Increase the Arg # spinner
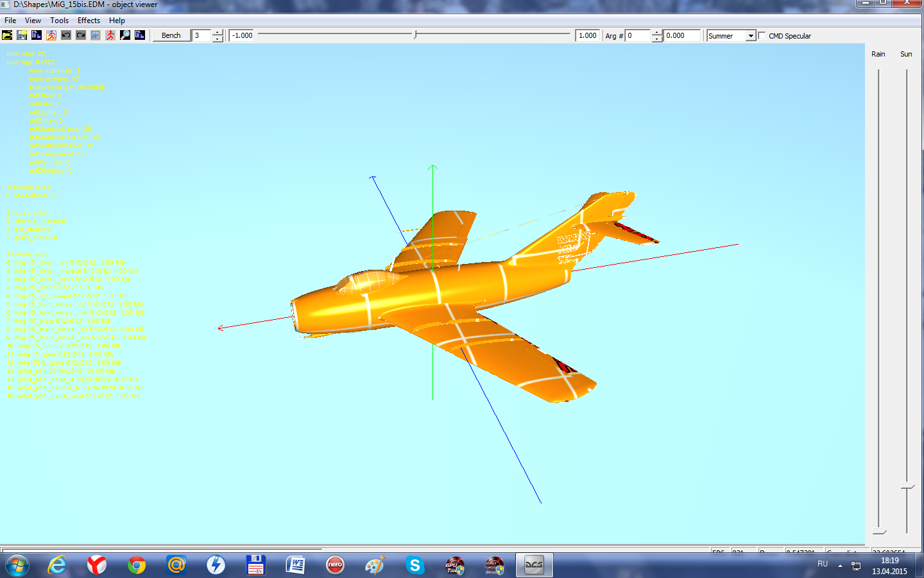Viewport: 924px width, 578px height. tap(657, 33)
